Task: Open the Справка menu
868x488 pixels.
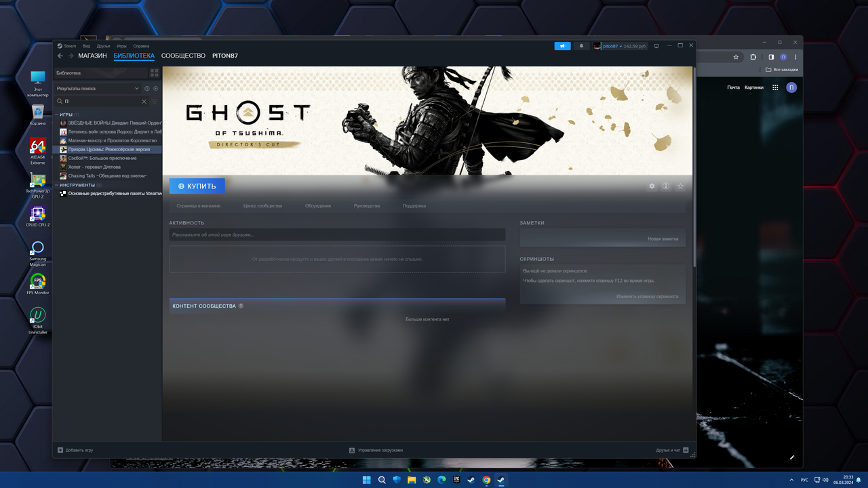Action: tap(141, 46)
